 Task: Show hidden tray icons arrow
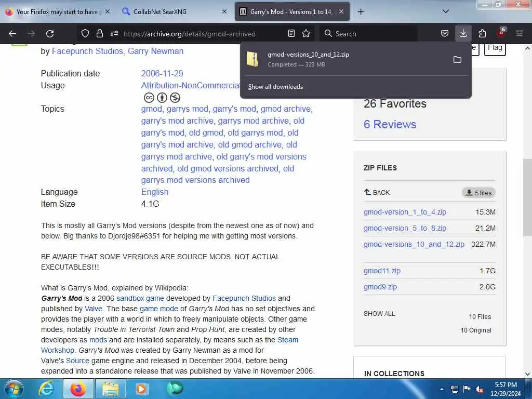click(442, 389)
